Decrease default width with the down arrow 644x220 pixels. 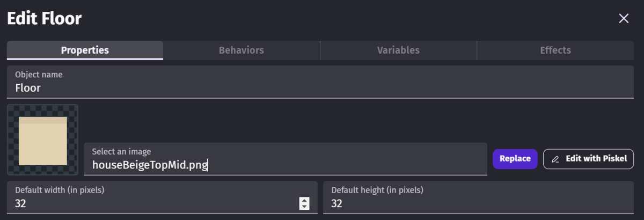pos(304,207)
